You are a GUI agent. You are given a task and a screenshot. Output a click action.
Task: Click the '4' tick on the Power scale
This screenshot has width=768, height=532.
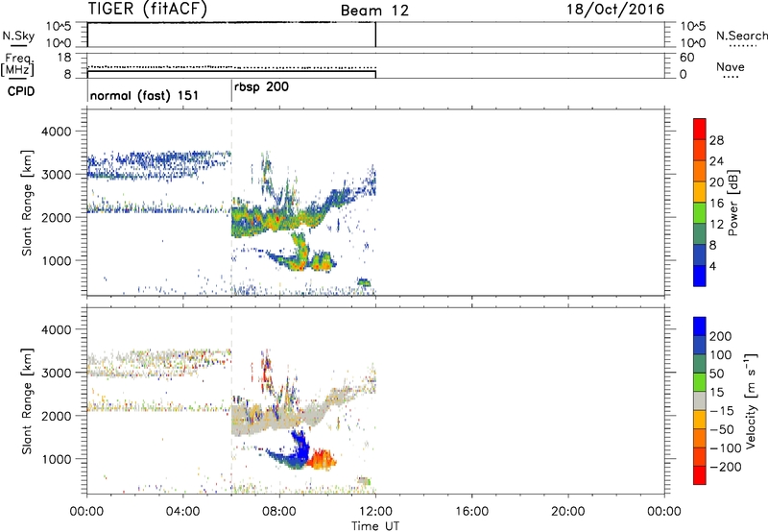point(712,266)
